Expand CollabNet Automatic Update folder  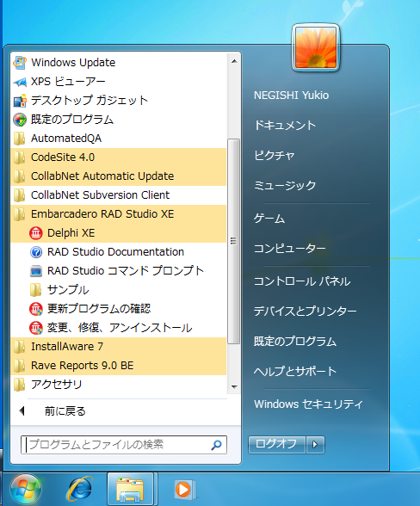click(119, 176)
